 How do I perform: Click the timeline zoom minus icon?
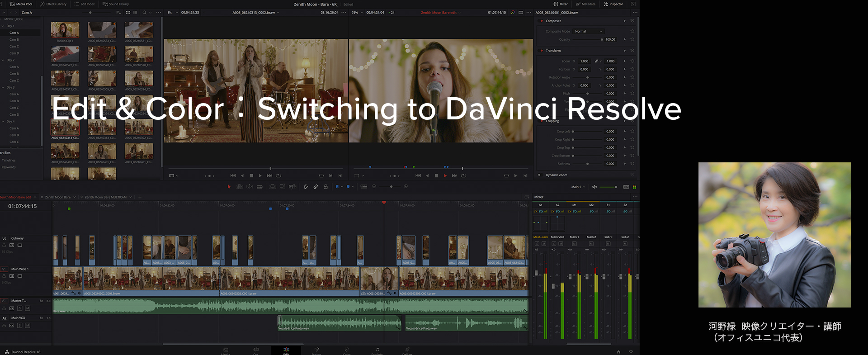(374, 186)
